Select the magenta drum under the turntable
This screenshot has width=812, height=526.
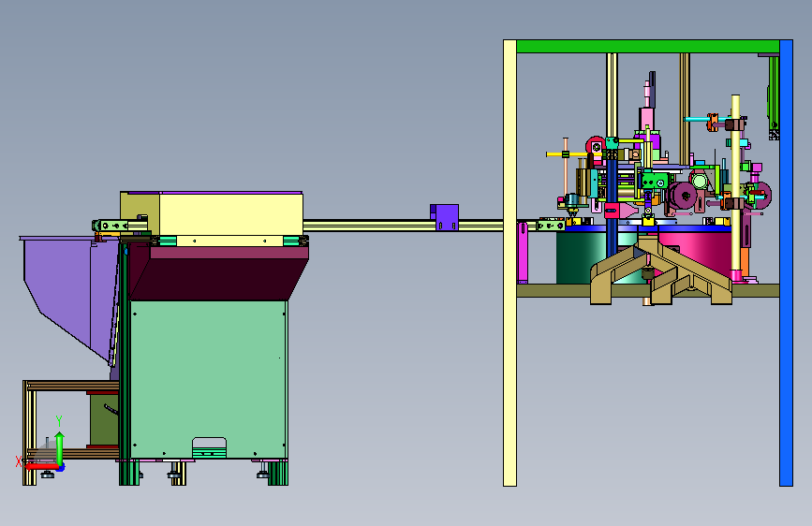tap(697, 254)
